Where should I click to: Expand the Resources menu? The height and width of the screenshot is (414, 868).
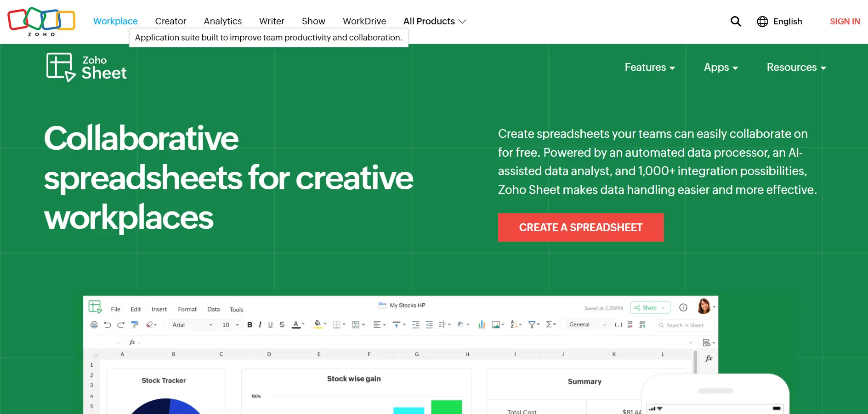[x=796, y=67]
